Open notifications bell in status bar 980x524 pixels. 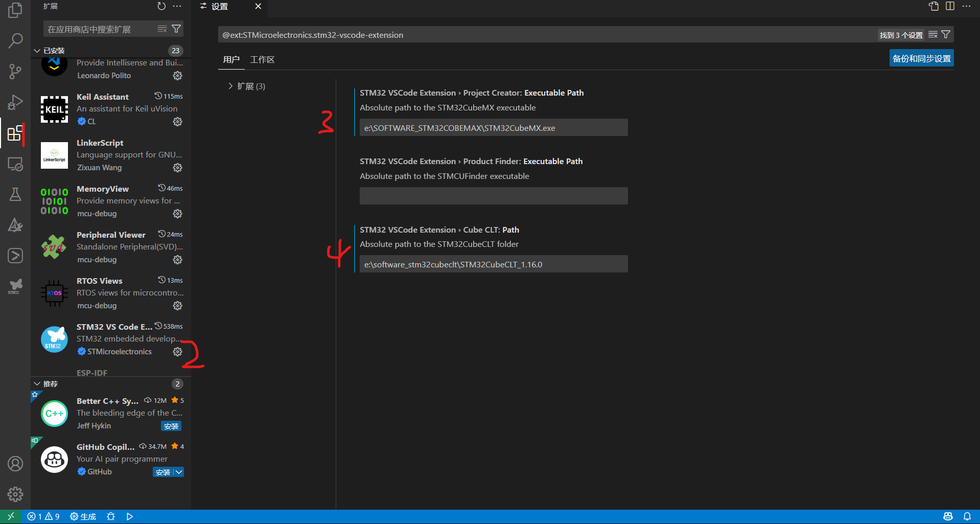pos(967,516)
